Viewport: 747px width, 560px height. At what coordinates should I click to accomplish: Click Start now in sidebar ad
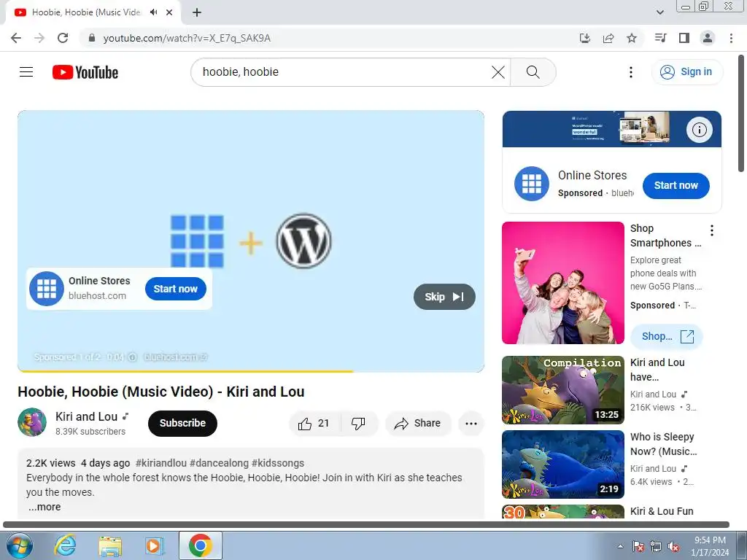coord(676,185)
